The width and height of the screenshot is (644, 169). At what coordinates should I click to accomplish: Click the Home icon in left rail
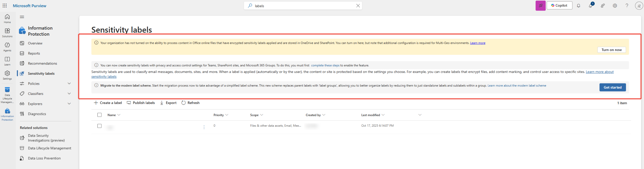point(7,18)
